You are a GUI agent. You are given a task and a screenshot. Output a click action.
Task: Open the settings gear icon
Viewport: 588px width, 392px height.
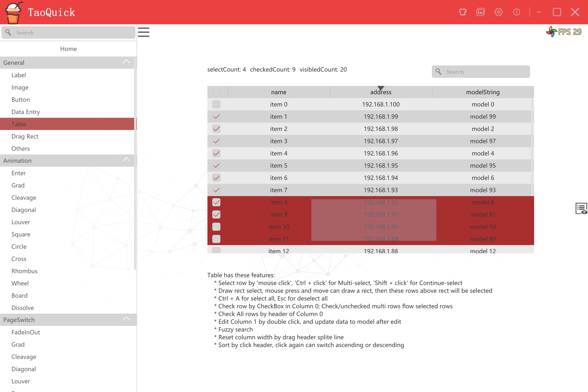click(x=498, y=12)
